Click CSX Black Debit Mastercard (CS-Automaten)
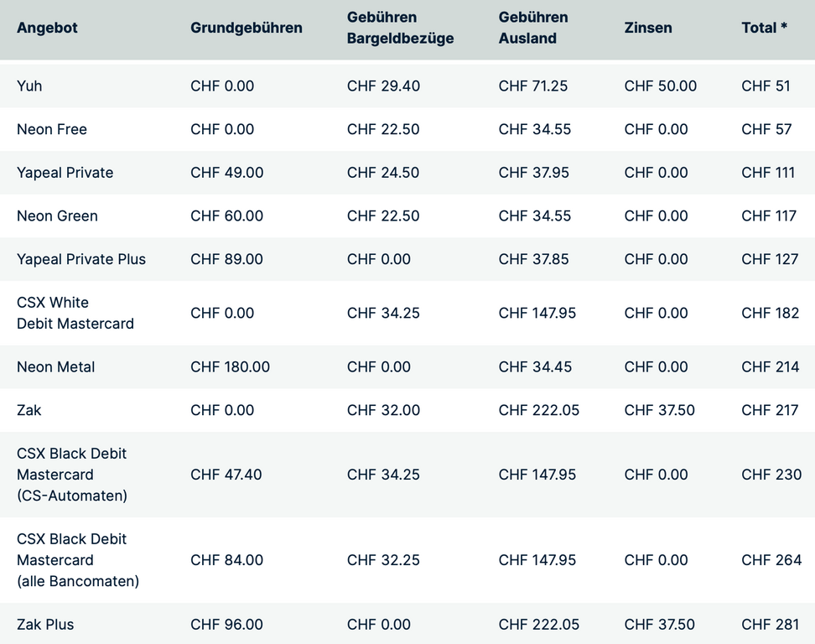This screenshot has width=815, height=644. 72,475
